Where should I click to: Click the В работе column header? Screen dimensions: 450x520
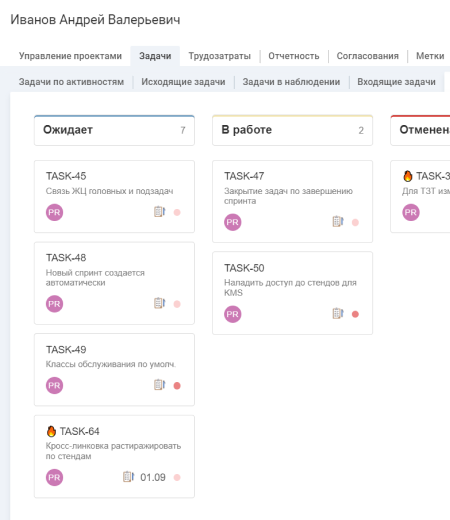293,130
